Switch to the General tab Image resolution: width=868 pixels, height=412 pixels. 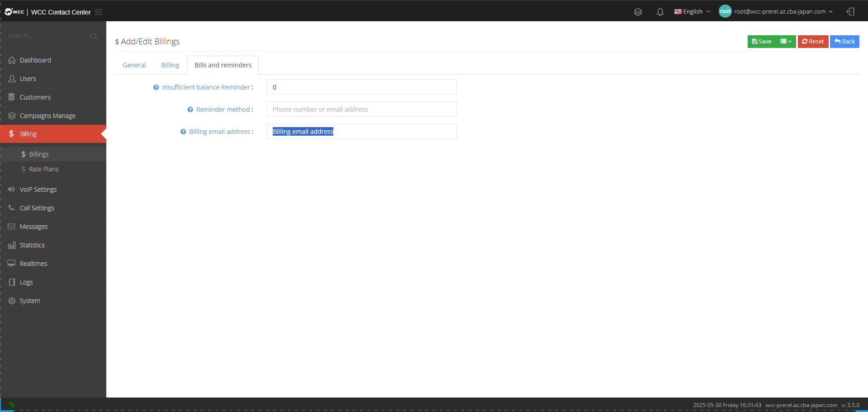coord(134,65)
